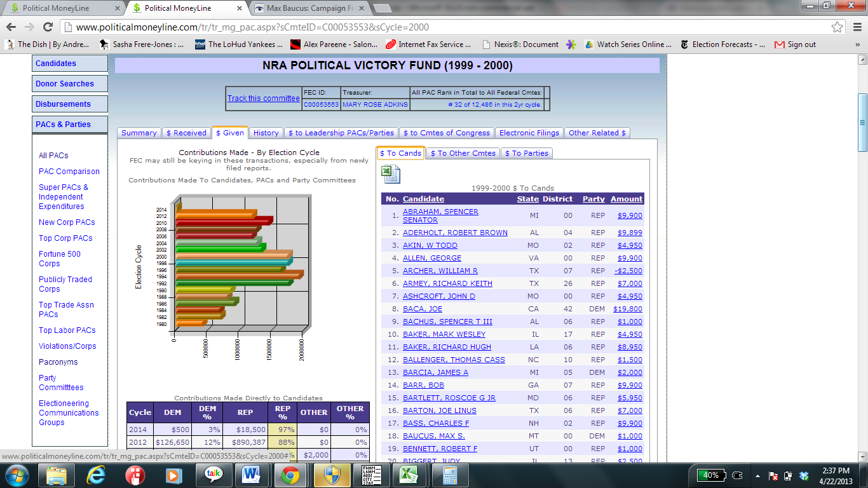Viewport: 868px width, 488px height.
Task: Open The Dish bookmark
Action: [47, 44]
